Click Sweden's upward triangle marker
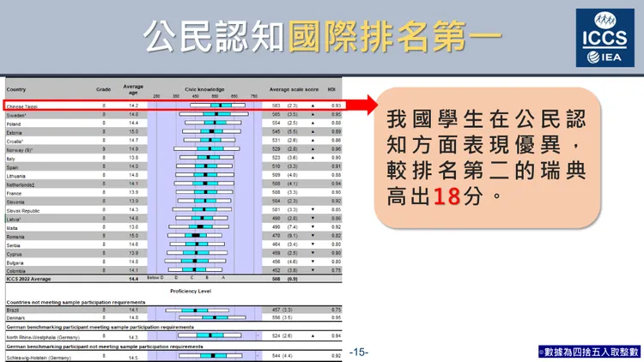The image size is (644, 362). point(313,114)
